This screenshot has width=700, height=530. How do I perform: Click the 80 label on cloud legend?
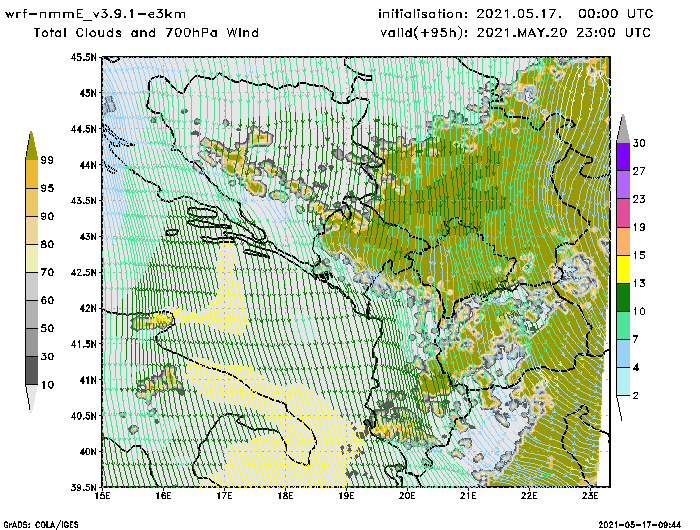click(x=47, y=245)
